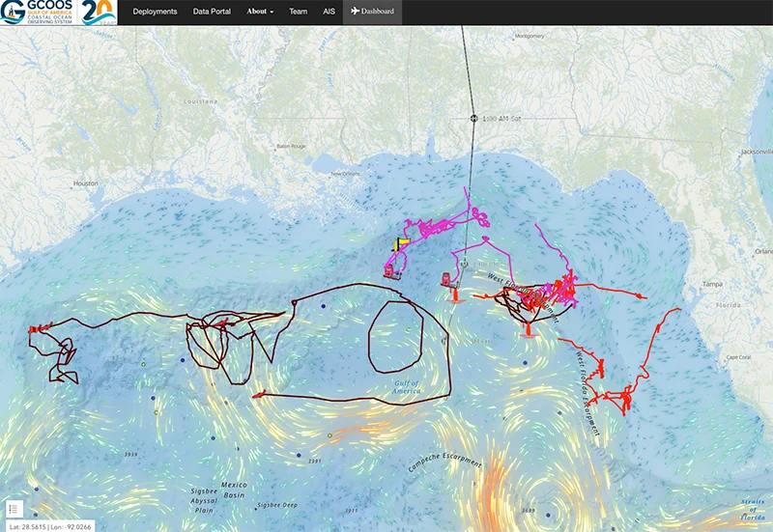The image size is (773, 532).
Task: Select the red T-shaped marker under West Florida Escarpment label
Action: pos(528,329)
